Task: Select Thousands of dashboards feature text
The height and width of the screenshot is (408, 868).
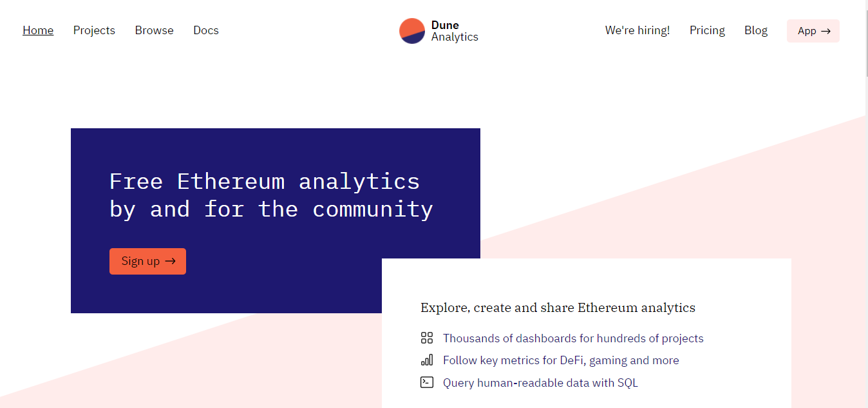Action: [573, 338]
